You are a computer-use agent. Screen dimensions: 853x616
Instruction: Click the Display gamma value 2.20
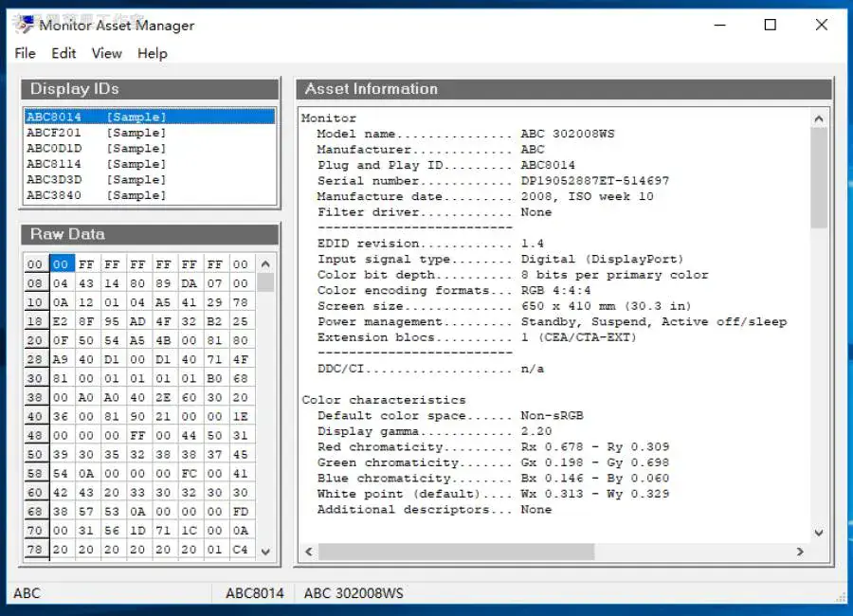536,431
